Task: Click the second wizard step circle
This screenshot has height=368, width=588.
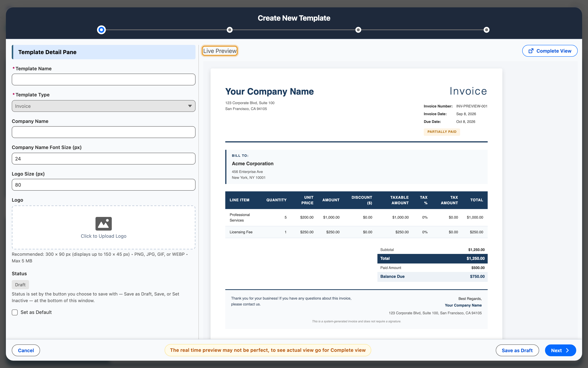Action: click(x=230, y=30)
